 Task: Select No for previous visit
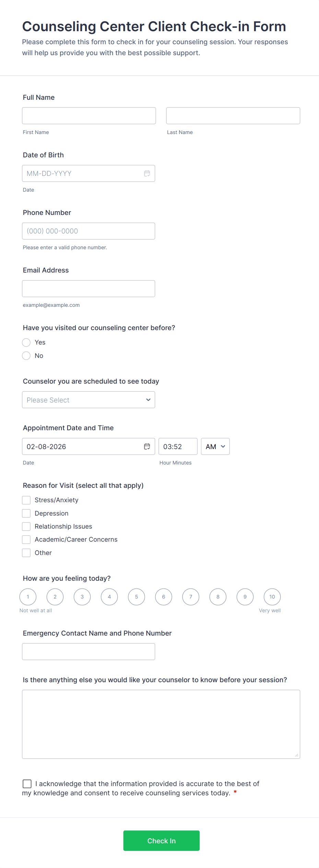pos(26,356)
